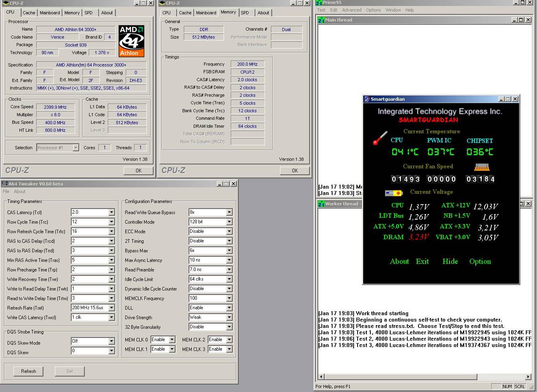
Task: Click the CPU-Z Memory window title icon
Action: coord(162,3)
